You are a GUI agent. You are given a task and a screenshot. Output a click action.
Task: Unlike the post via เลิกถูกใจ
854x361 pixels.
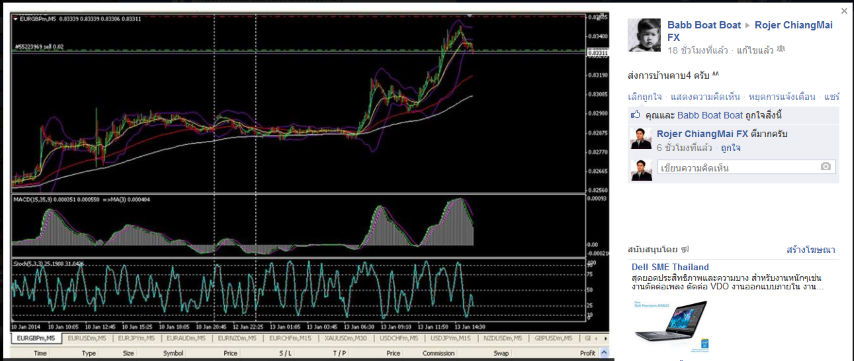point(645,97)
